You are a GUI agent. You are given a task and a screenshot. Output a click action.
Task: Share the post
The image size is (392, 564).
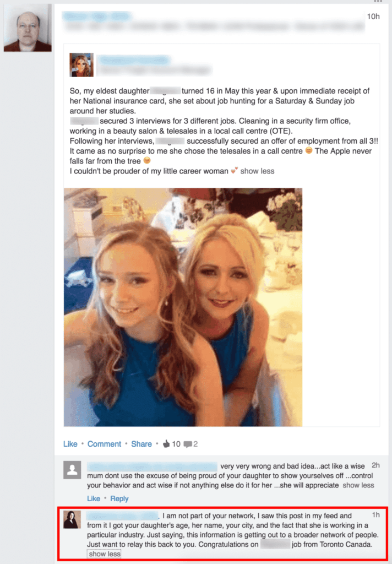[141, 444]
